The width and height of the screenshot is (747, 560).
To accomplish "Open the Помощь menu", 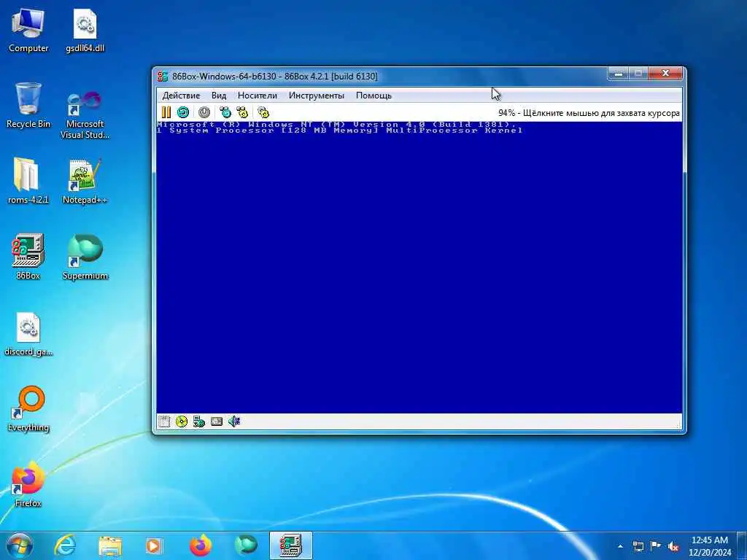I will [373, 96].
